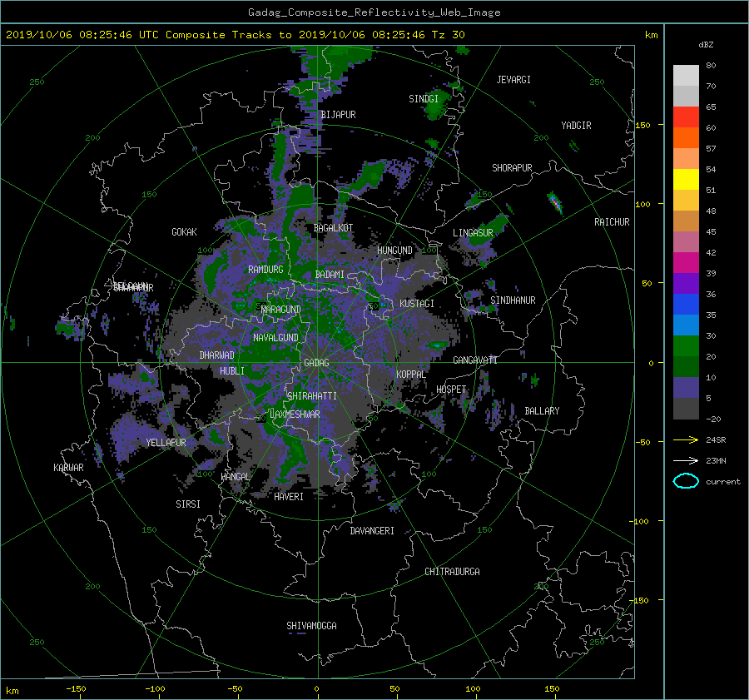This screenshot has width=749, height=700.
Task: Click the GANGAVATI city label
Action: tap(475, 360)
